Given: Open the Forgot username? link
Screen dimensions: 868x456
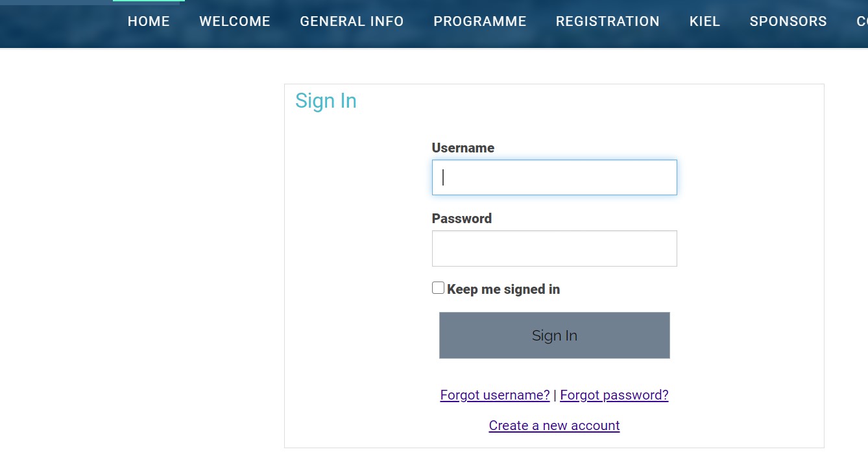Looking at the screenshot, I should (495, 395).
